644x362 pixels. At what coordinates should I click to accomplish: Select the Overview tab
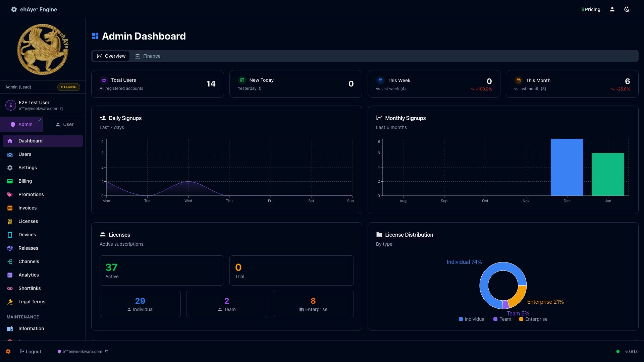tap(111, 56)
